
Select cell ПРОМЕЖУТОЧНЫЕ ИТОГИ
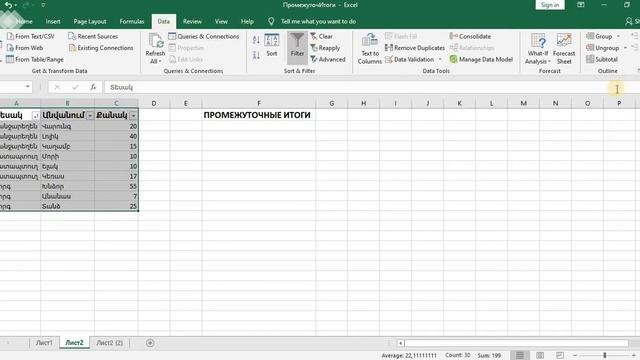[258, 115]
